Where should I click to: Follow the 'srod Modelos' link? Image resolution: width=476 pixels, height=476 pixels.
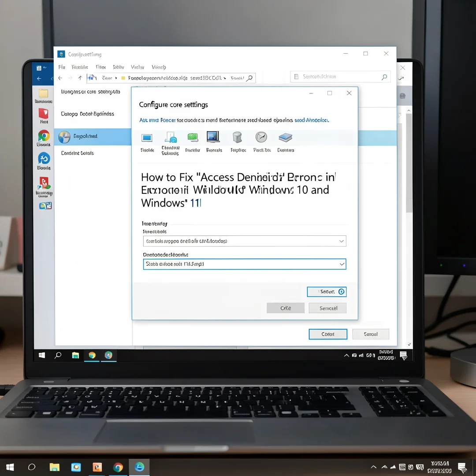312,120
